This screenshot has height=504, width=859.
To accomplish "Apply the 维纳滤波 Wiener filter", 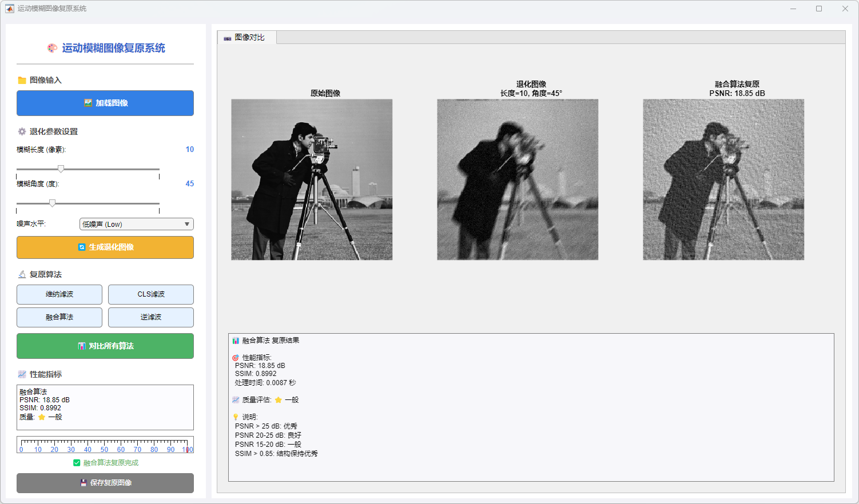I will click(59, 294).
